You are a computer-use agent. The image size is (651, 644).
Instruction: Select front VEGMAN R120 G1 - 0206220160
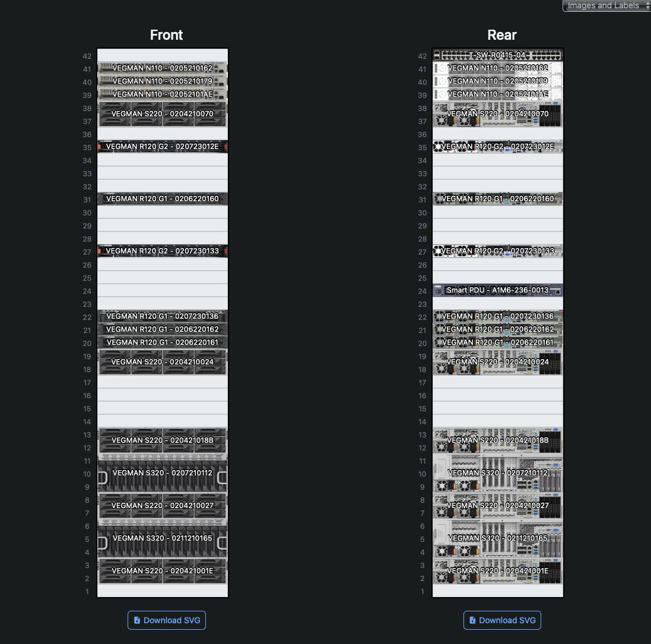[162, 199]
